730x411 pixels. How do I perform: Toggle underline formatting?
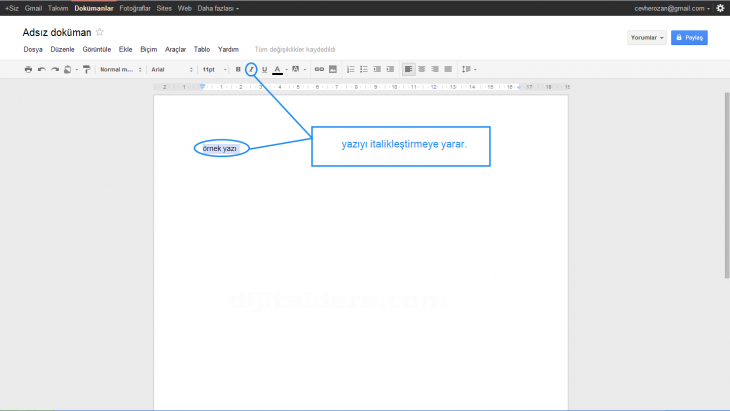pos(264,69)
